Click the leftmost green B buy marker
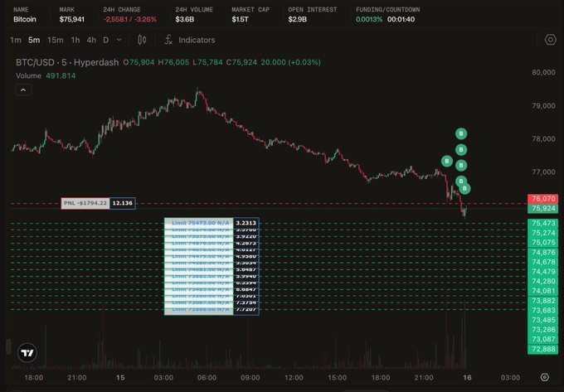The width and height of the screenshot is (564, 392). 447,161
